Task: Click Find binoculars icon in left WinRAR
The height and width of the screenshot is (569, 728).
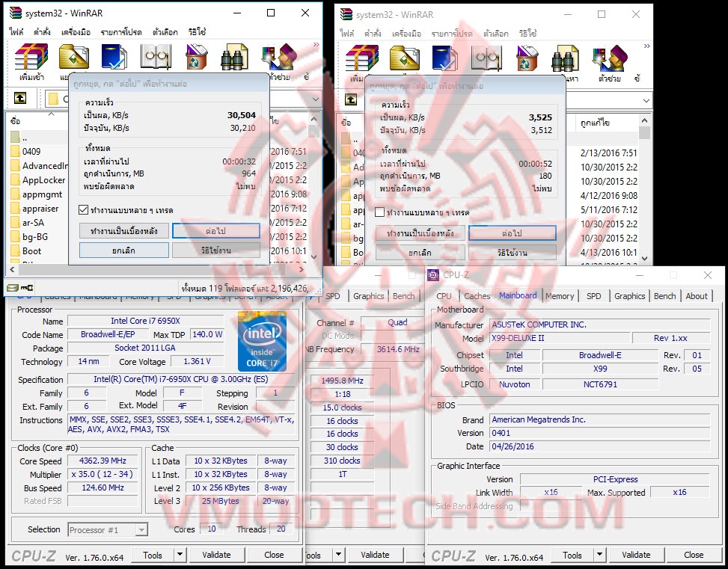Action: [234, 57]
